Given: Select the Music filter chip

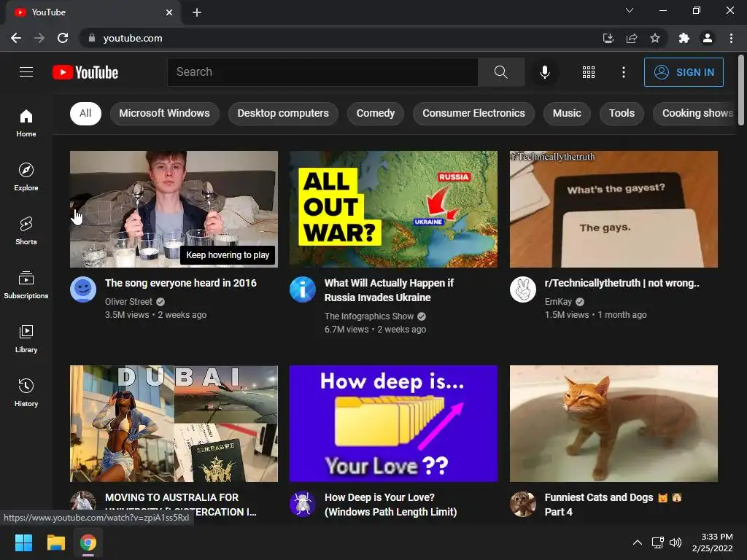Looking at the screenshot, I should 567,113.
